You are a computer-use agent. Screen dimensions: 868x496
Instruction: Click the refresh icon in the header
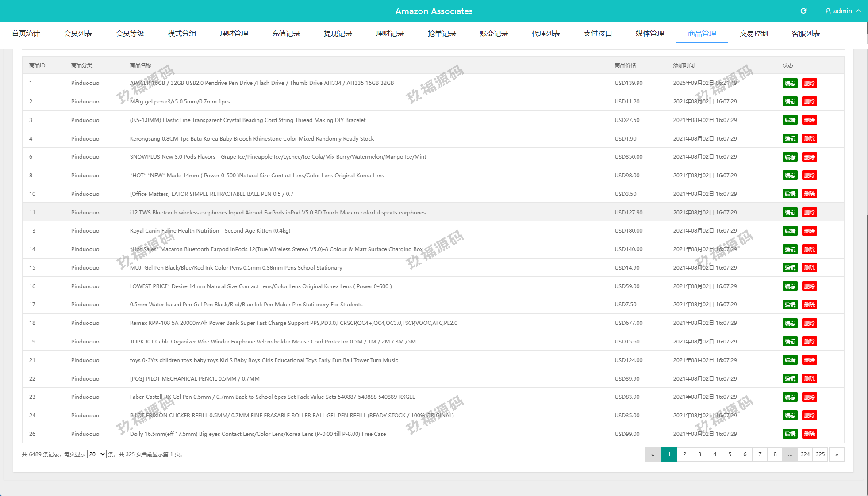(803, 11)
